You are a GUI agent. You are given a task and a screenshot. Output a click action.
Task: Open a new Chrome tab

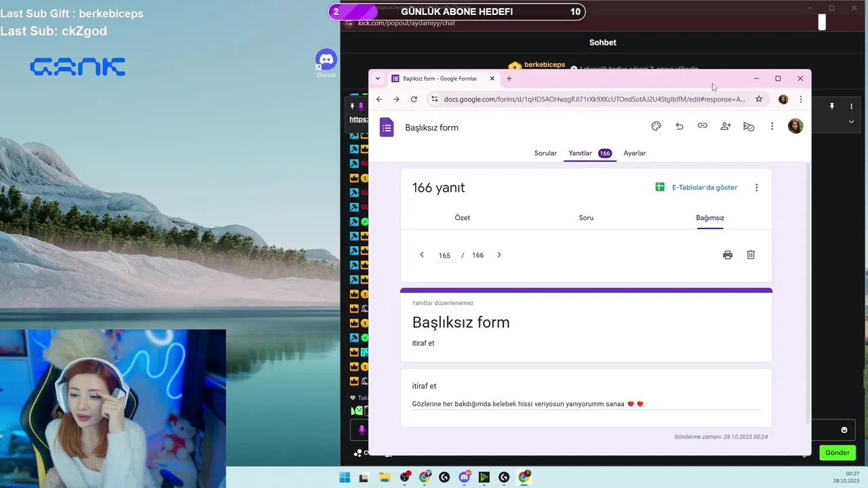509,79
